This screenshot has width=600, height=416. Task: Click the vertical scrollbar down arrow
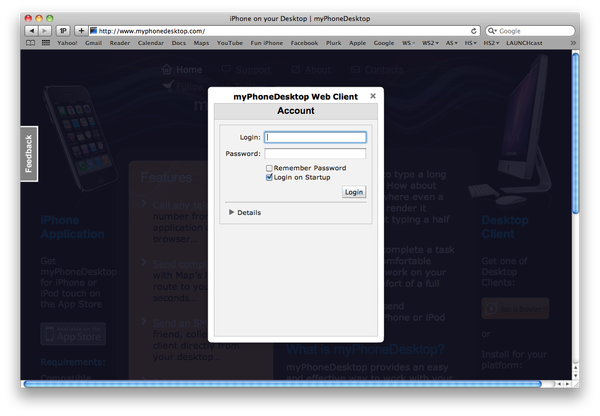(576, 375)
